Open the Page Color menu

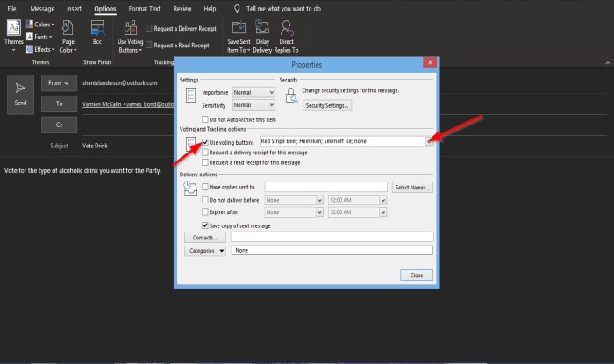coord(68,37)
